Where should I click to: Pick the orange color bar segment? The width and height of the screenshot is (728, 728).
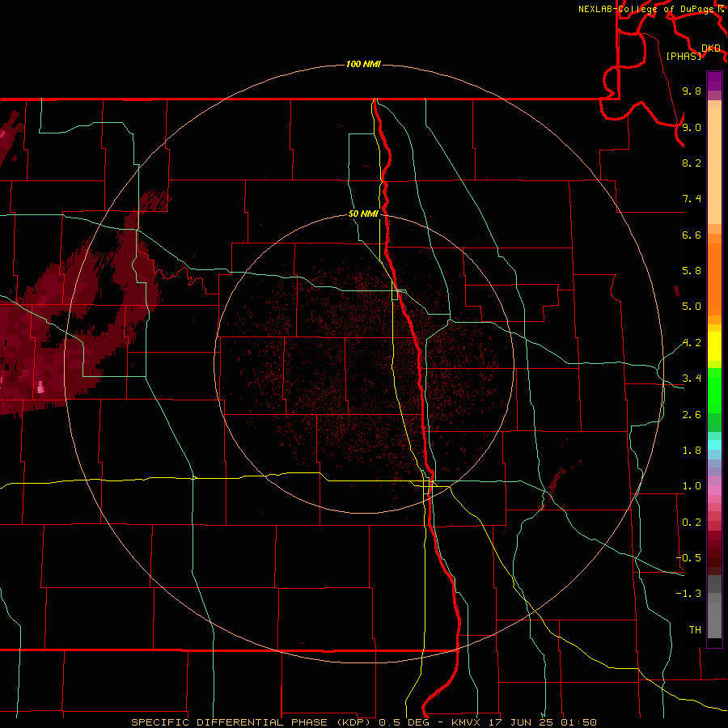coord(714,280)
